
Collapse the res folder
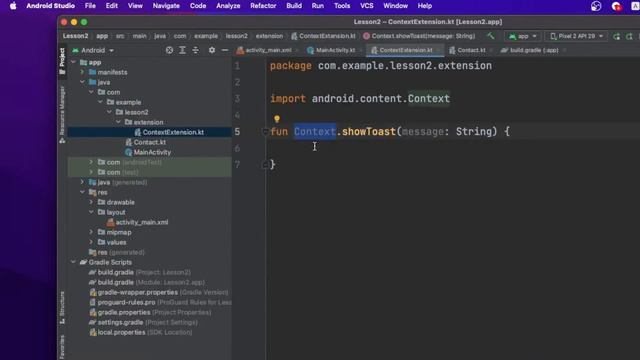click(82, 192)
